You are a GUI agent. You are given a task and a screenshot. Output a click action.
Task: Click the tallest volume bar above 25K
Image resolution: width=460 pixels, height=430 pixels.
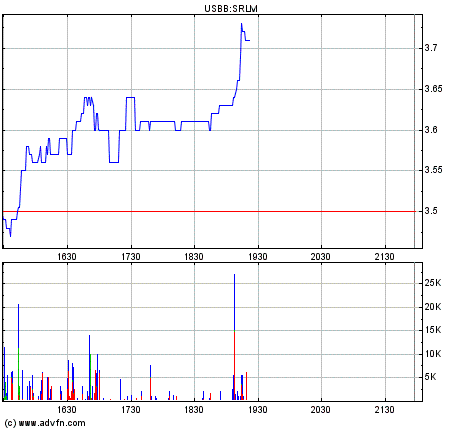click(x=234, y=337)
